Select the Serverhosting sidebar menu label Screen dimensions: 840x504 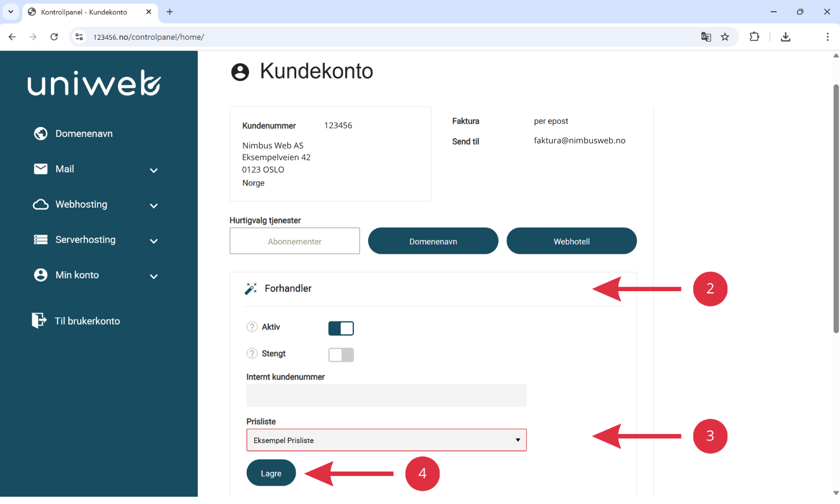(86, 240)
